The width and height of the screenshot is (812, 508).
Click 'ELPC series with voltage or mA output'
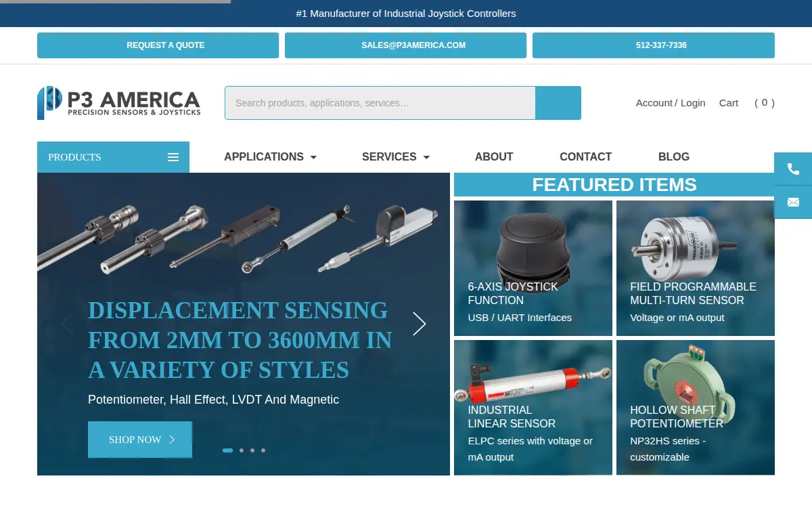(x=530, y=449)
